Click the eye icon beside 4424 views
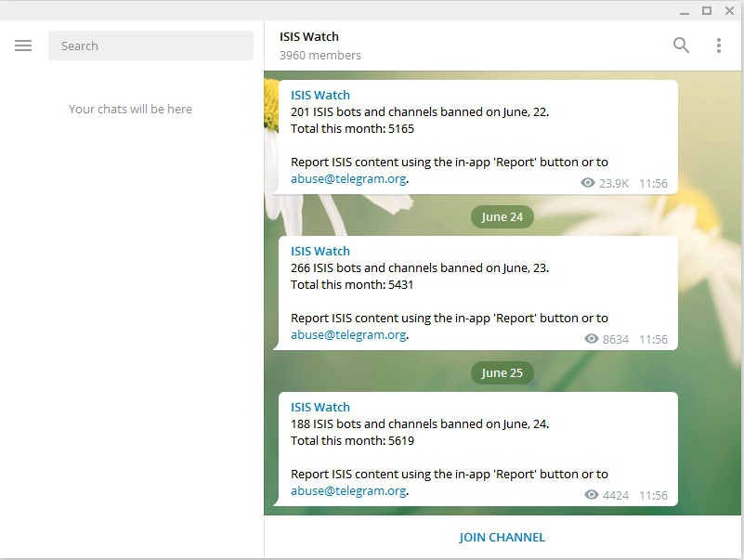Screen dimensions: 744x560 [591, 495]
